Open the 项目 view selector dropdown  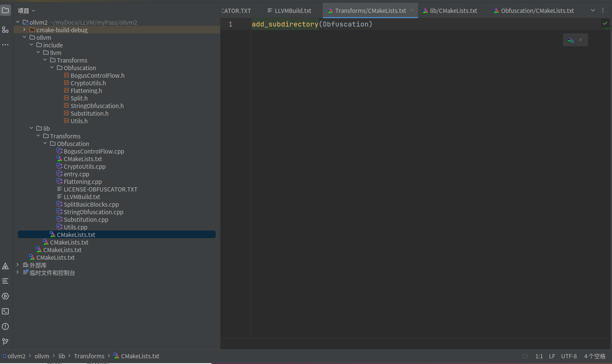tap(27, 11)
